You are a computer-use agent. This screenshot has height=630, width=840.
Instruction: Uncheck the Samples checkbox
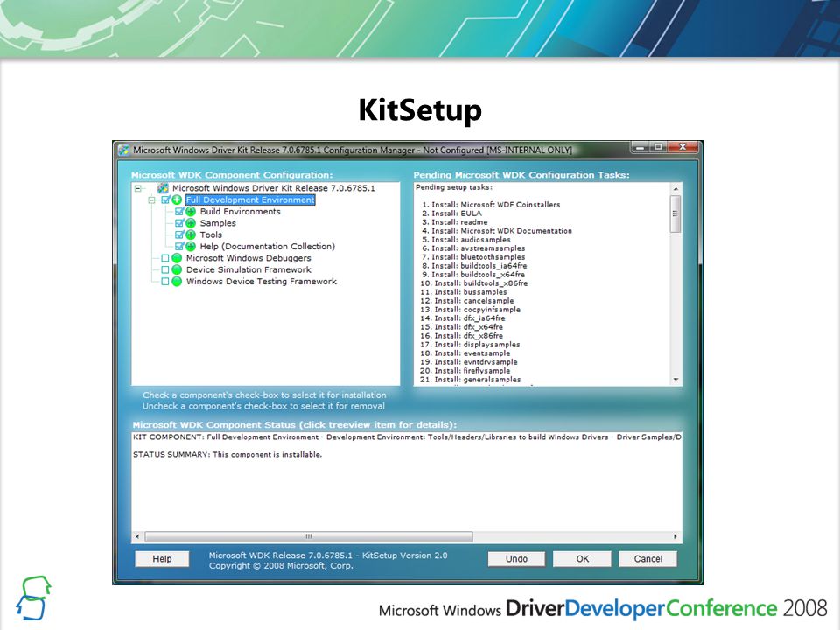pos(179,223)
